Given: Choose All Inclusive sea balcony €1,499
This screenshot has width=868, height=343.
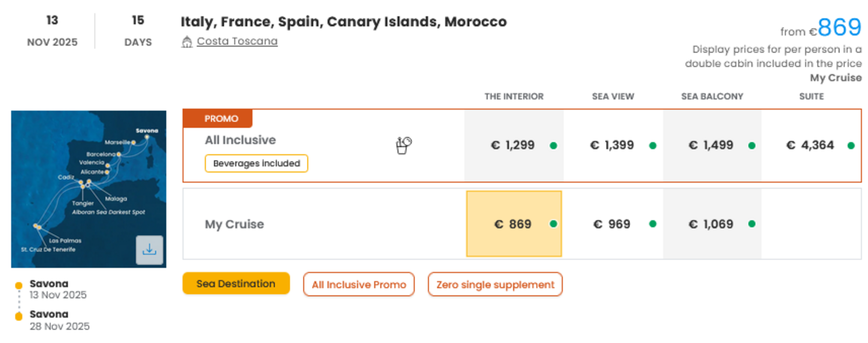Looking at the screenshot, I should (x=712, y=145).
